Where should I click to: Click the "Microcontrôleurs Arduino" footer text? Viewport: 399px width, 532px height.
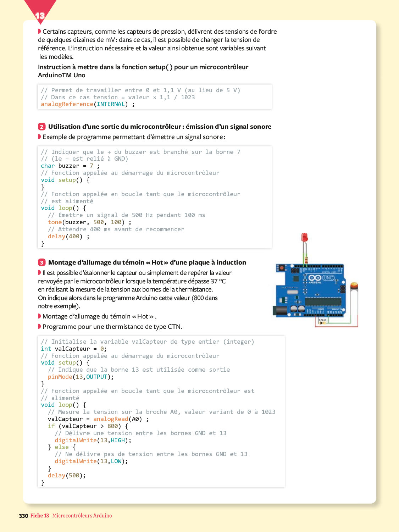pos(82,516)
